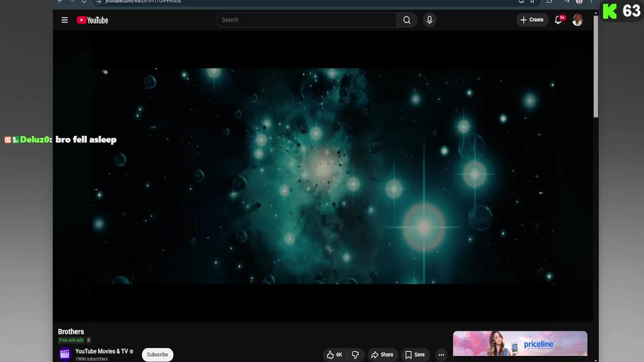Open the browser three-dot menu
This screenshot has height=362, width=644.
[591, 2]
